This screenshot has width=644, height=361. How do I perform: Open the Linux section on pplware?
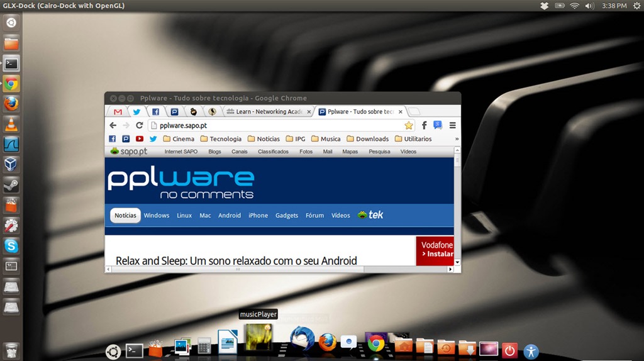[x=184, y=215]
